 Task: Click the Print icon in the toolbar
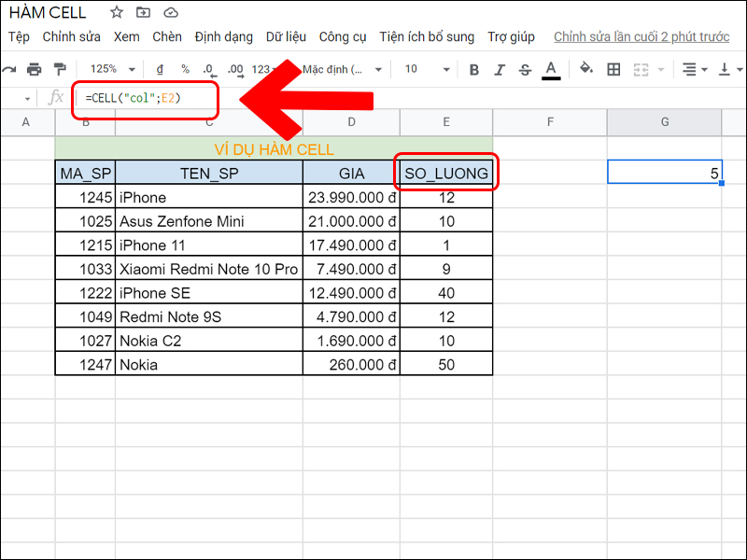click(x=35, y=69)
